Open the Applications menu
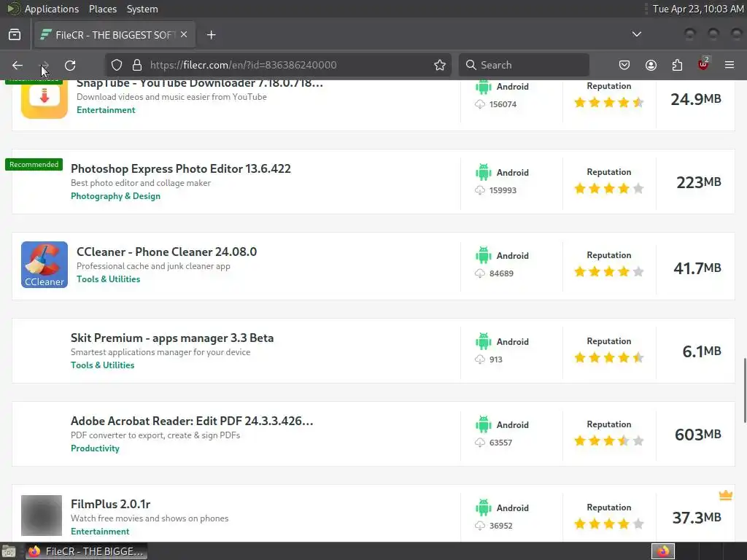Screen dimensions: 747x560 click(x=52, y=9)
